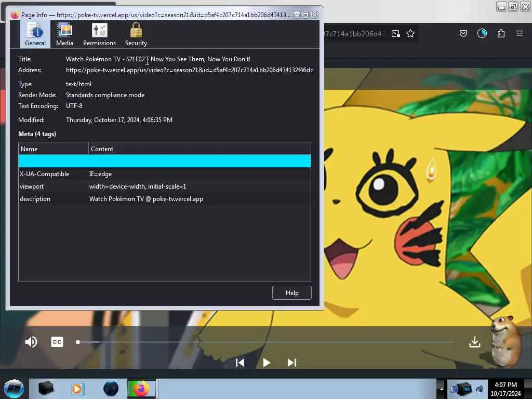Close the Page Info window

315,15
